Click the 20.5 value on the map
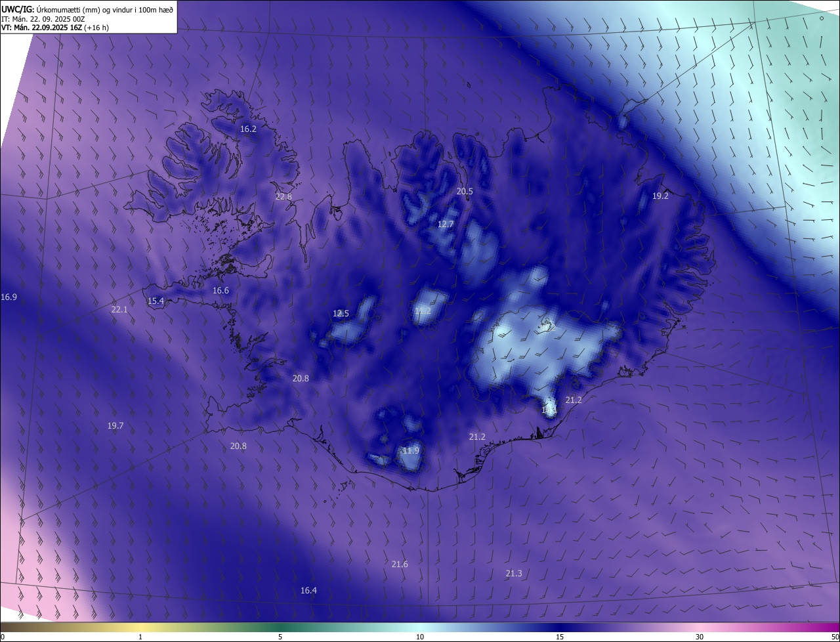840x642 pixels. [465, 192]
